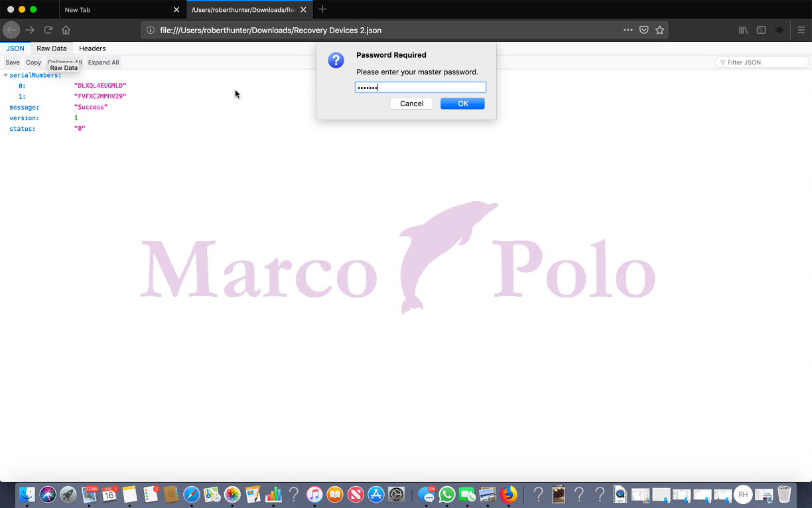Launch Siri from the Dock
Viewport: 812px width, 508px height.
[x=48, y=494]
